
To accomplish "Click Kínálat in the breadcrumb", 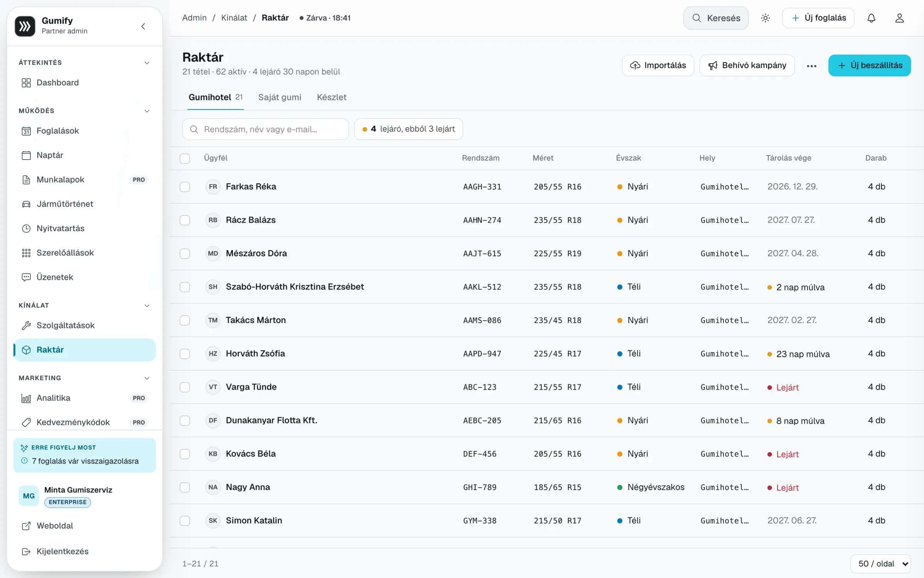I will point(234,18).
